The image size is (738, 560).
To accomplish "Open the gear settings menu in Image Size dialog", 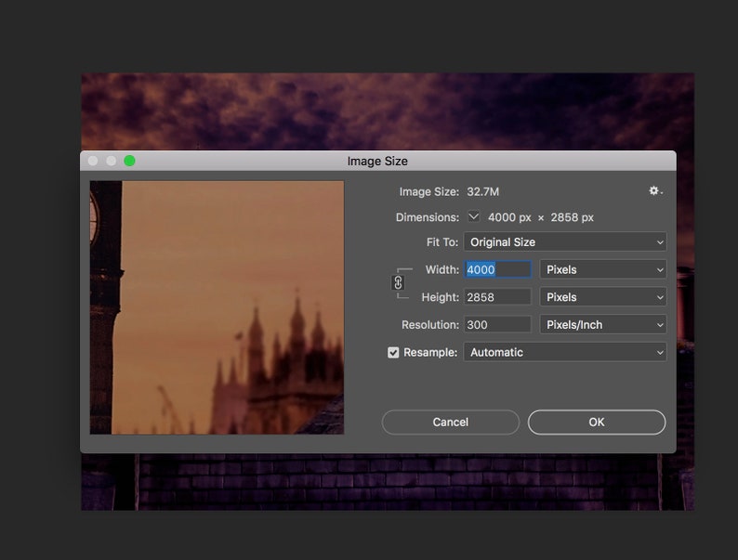I will 655,191.
